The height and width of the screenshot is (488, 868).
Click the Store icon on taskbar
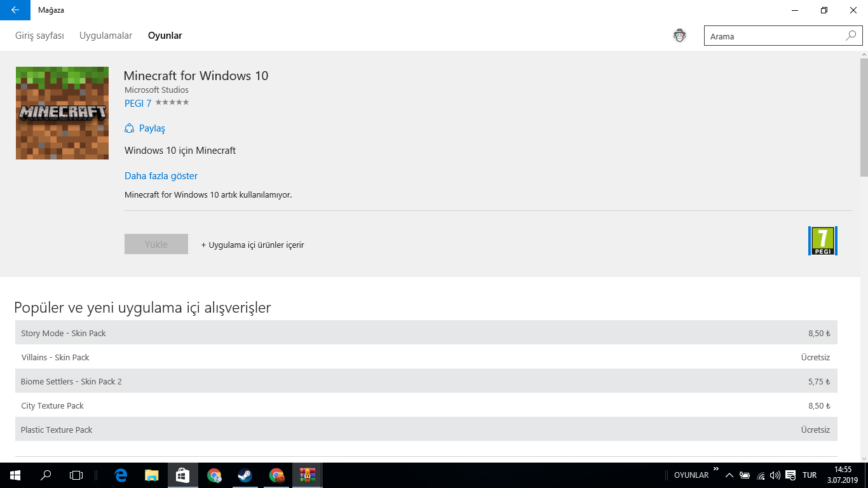point(183,475)
